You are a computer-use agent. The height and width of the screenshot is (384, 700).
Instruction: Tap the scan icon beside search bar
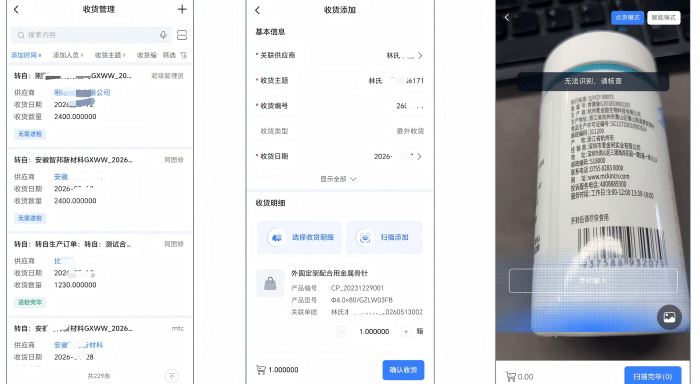pos(182,35)
